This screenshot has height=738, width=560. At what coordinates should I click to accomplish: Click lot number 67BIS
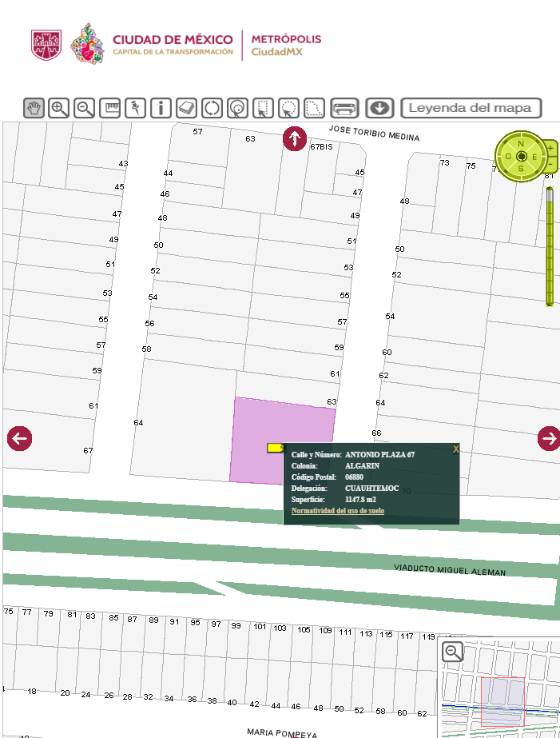[x=321, y=147]
